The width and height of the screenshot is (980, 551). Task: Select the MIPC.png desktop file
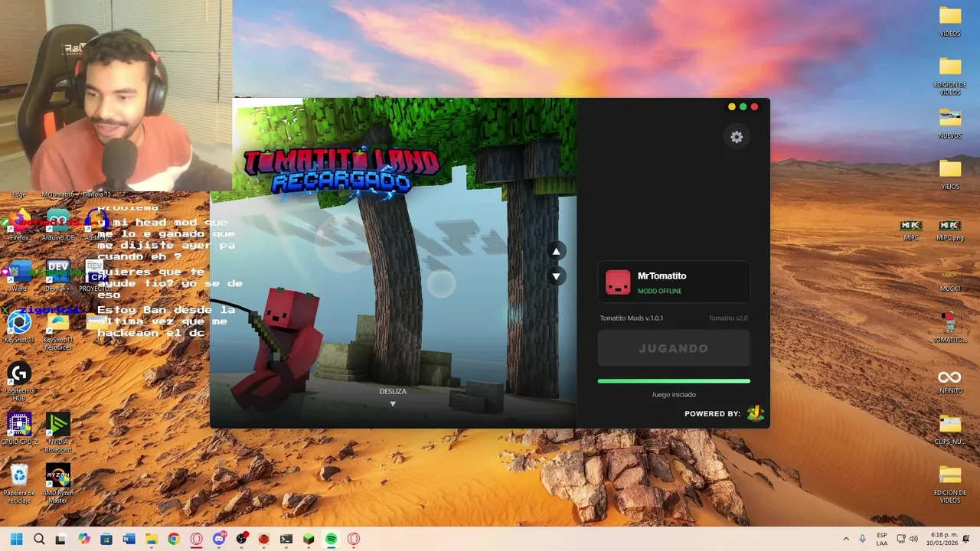click(949, 230)
